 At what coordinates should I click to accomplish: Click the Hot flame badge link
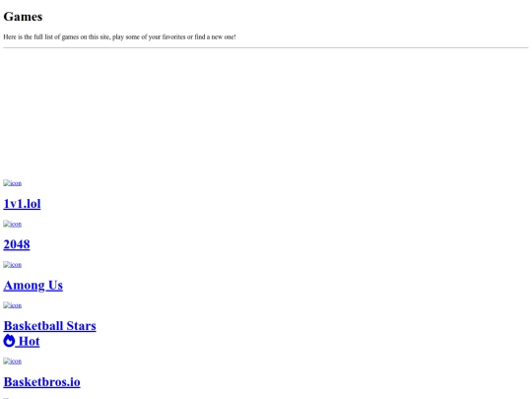point(22,341)
